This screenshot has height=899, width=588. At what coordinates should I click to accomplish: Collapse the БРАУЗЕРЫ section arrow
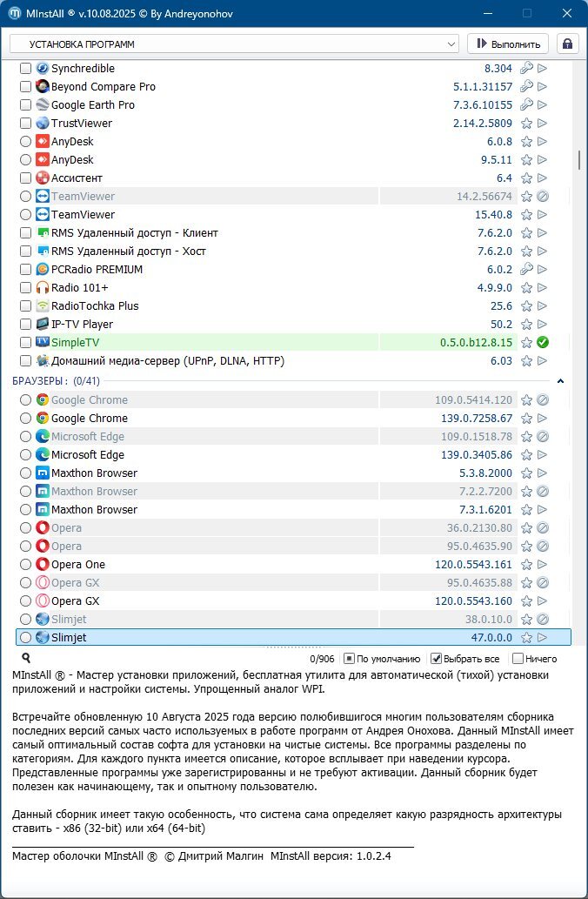[x=560, y=380]
